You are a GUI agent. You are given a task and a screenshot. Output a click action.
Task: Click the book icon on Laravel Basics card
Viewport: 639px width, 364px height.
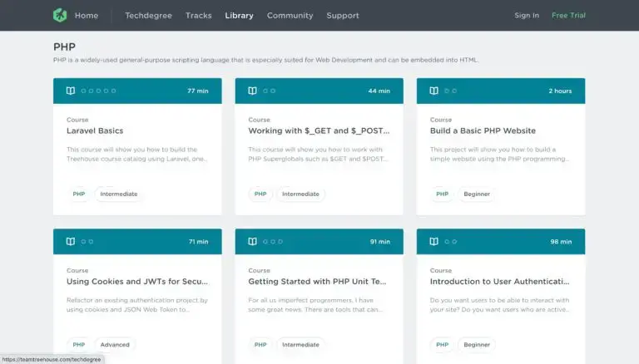(x=71, y=91)
